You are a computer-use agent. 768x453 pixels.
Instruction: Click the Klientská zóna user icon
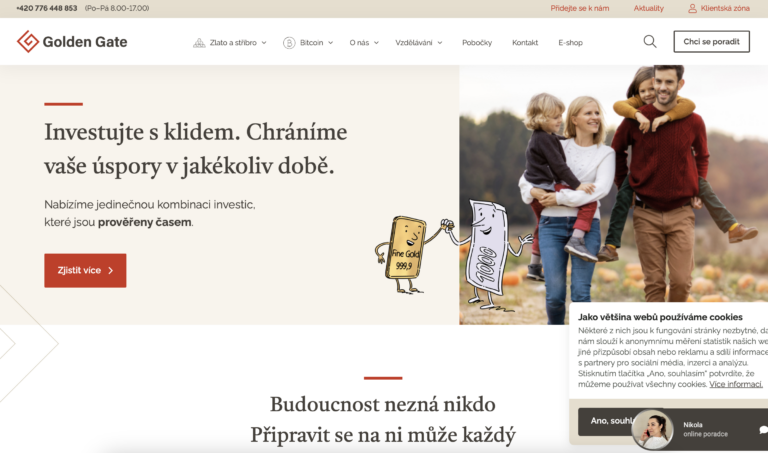tap(692, 8)
